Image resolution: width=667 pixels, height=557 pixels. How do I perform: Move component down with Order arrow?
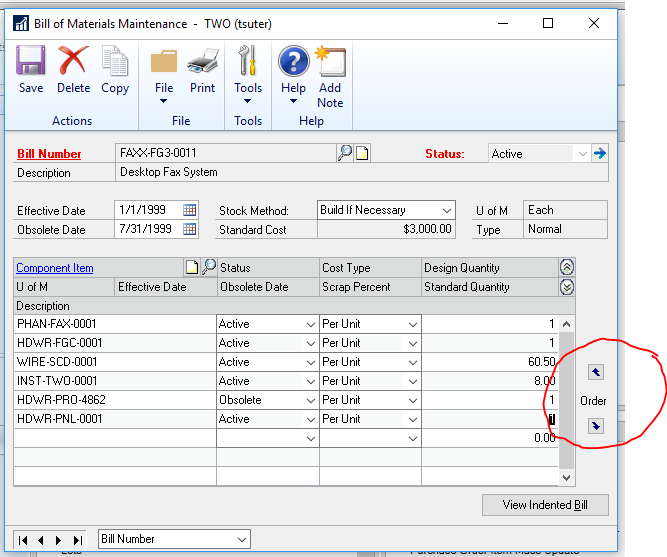(x=596, y=426)
